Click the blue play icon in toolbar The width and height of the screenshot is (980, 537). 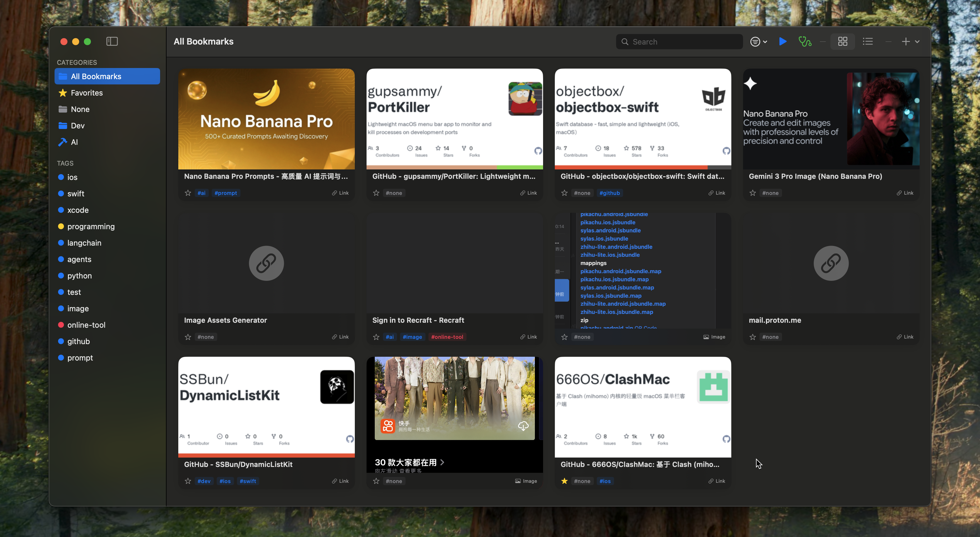(783, 41)
